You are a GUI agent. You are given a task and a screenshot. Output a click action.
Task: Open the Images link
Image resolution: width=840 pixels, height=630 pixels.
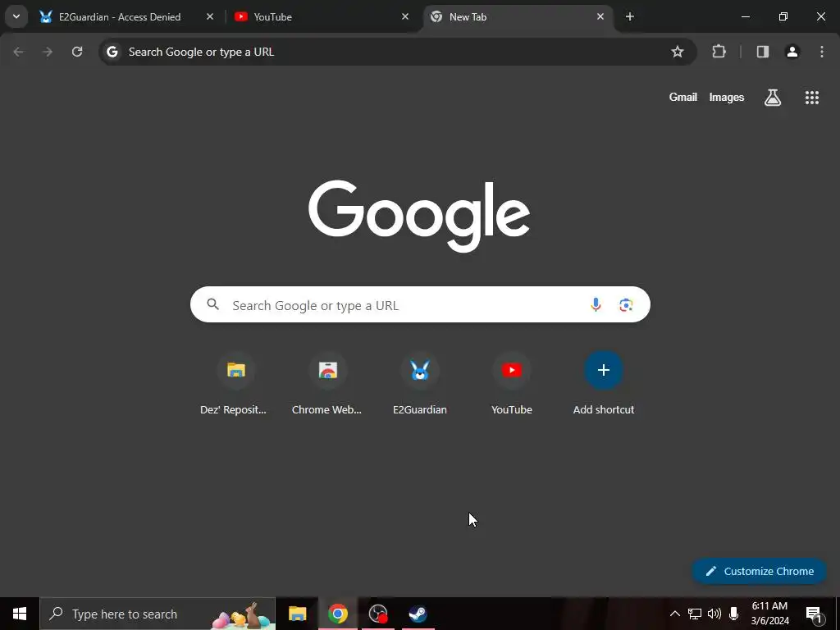pos(727,97)
